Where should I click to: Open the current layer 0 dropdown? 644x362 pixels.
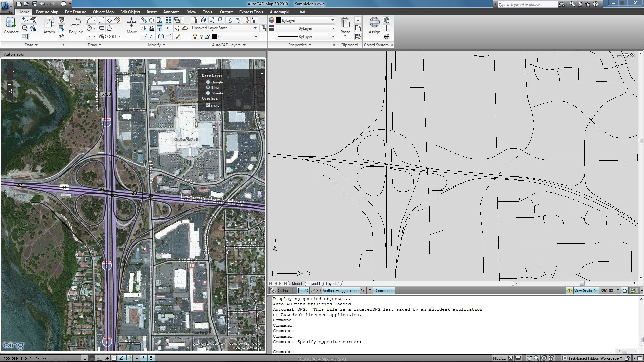point(255,36)
